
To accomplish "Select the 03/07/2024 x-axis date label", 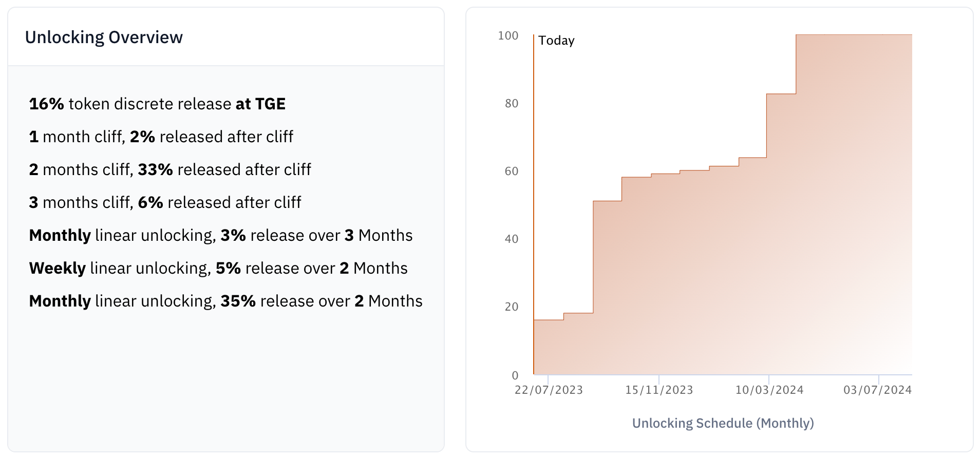I will [877, 390].
